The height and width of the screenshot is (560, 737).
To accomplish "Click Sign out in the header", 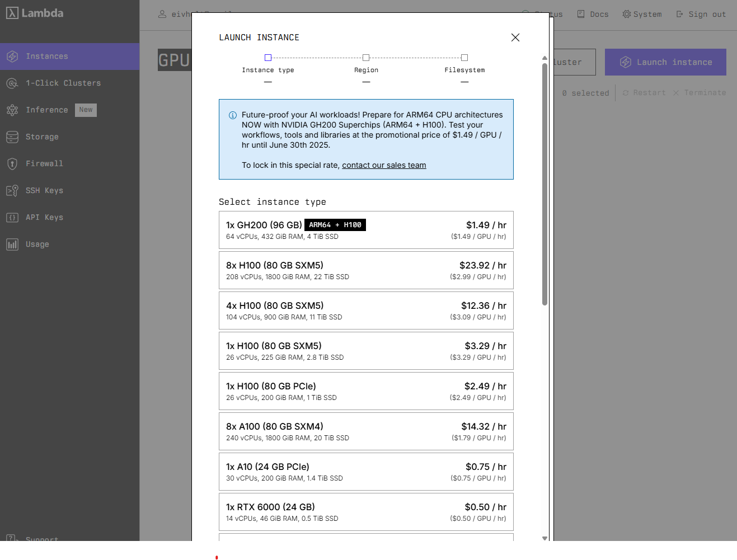I will click(701, 14).
